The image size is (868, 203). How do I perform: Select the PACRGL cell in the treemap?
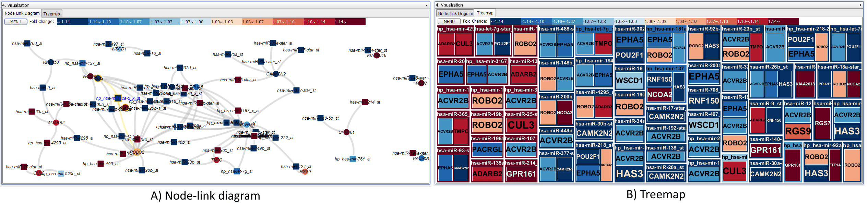(x=487, y=150)
